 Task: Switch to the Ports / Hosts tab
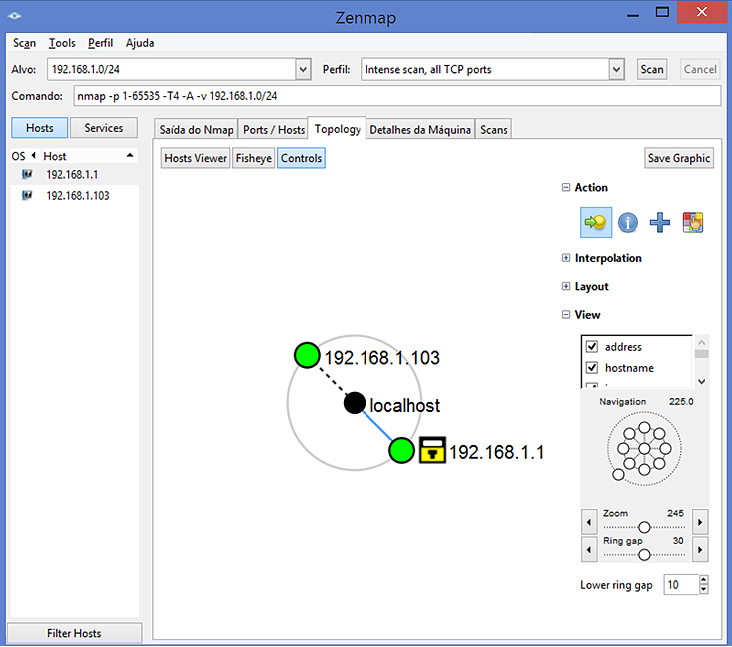click(x=274, y=130)
